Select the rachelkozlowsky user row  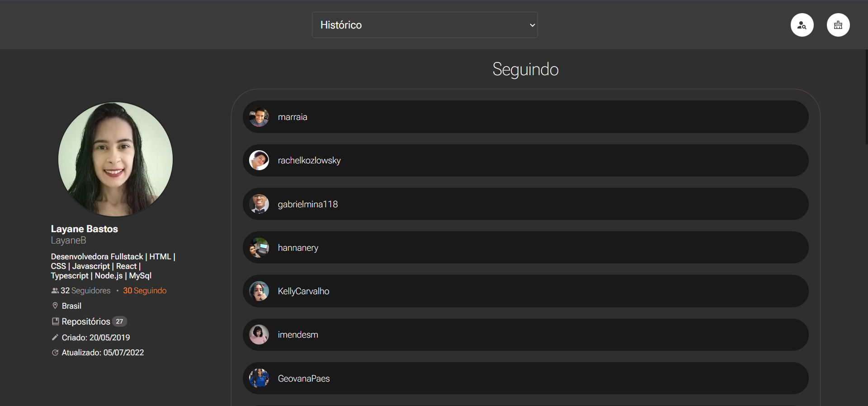tap(525, 160)
